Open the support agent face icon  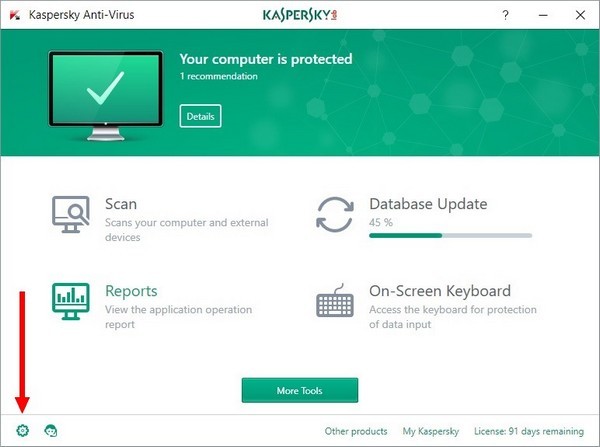51,431
